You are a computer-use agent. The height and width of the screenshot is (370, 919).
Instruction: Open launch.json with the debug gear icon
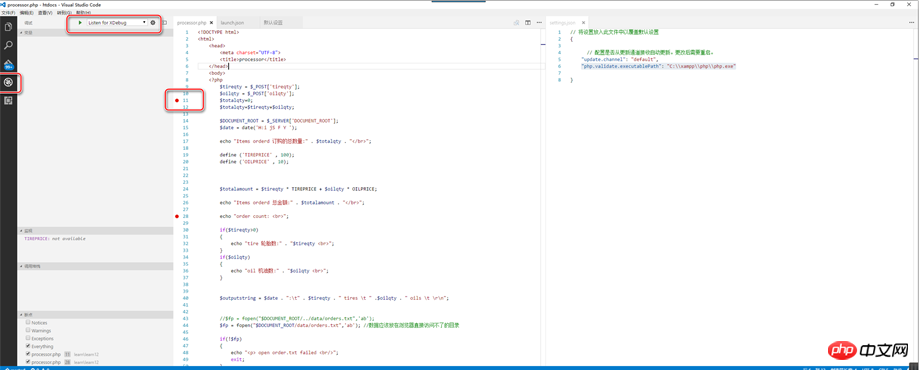[x=153, y=22]
